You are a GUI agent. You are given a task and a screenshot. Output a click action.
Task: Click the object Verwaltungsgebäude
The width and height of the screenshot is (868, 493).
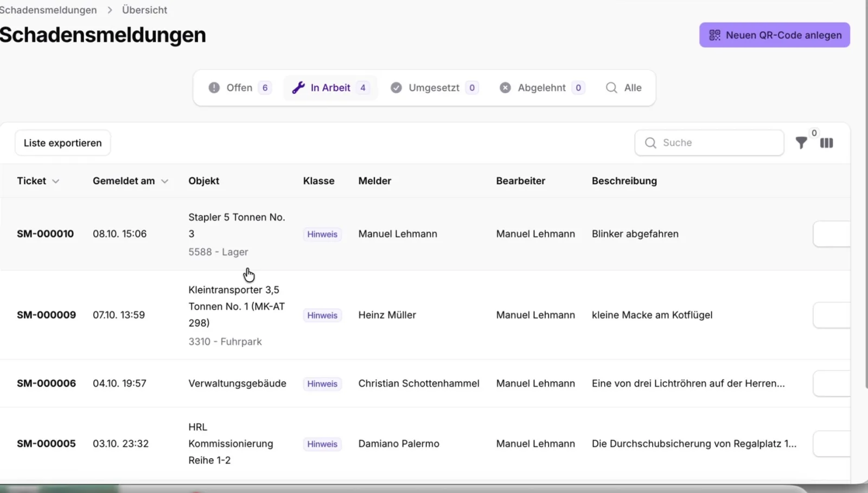238,383
